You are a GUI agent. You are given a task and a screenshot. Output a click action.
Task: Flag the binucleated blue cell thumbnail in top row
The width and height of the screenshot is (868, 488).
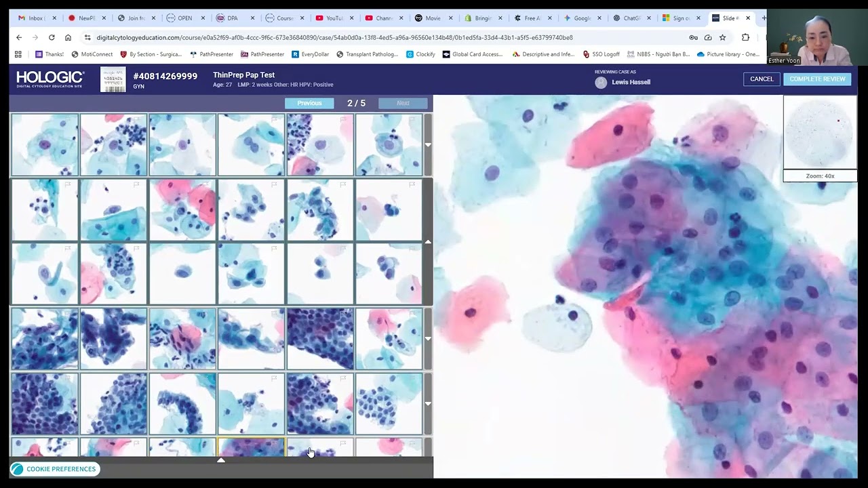[275, 119]
